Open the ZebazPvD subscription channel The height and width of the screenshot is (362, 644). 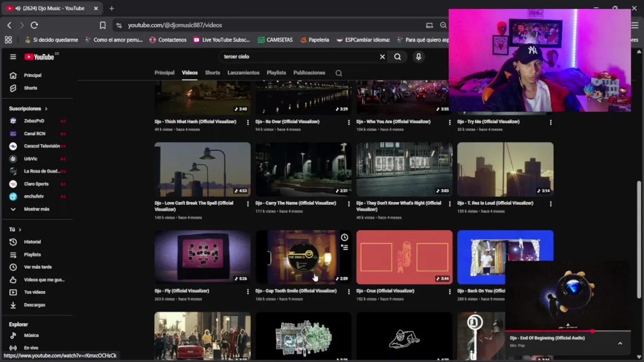tap(34, 121)
